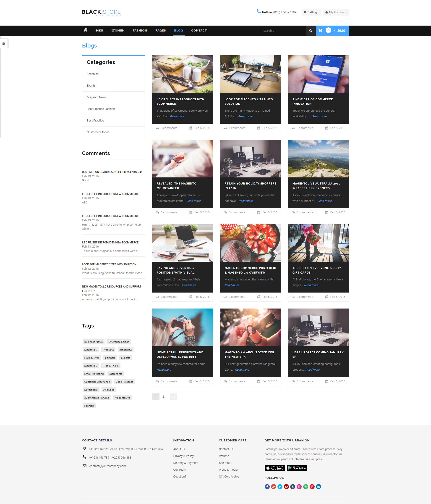Go to next blog page arrow
Viewport: 431px width, 504px height.
173,396
